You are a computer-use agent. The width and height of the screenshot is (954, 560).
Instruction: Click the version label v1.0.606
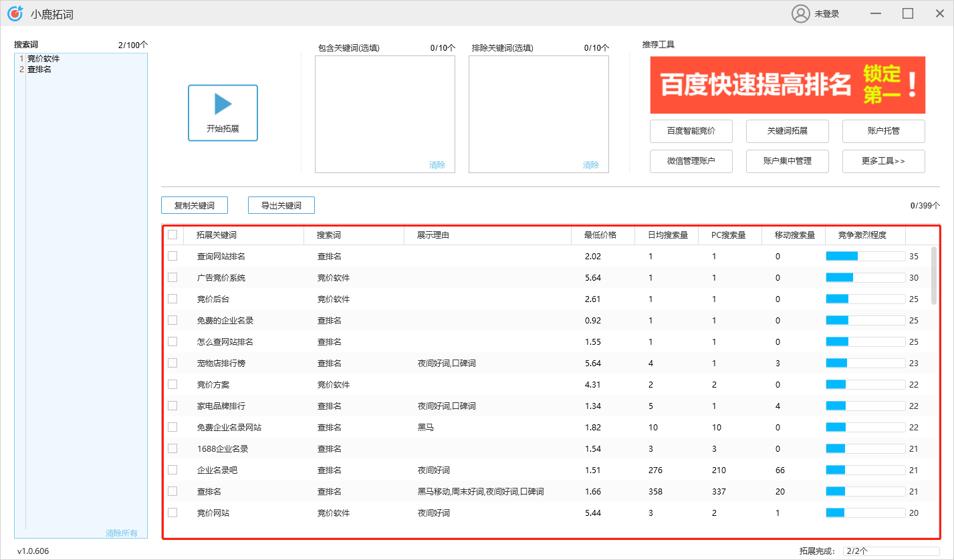(x=33, y=551)
